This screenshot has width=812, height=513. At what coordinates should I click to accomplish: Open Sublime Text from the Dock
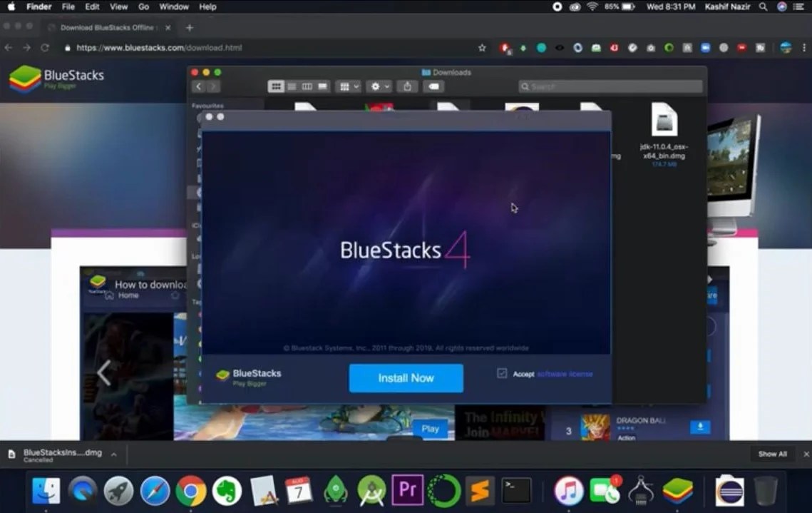click(x=480, y=490)
